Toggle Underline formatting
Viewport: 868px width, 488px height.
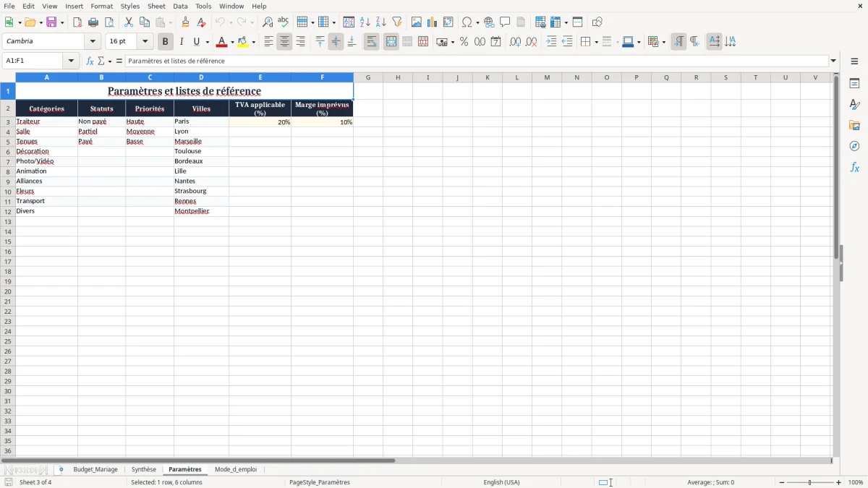click(x=196, y=42)
